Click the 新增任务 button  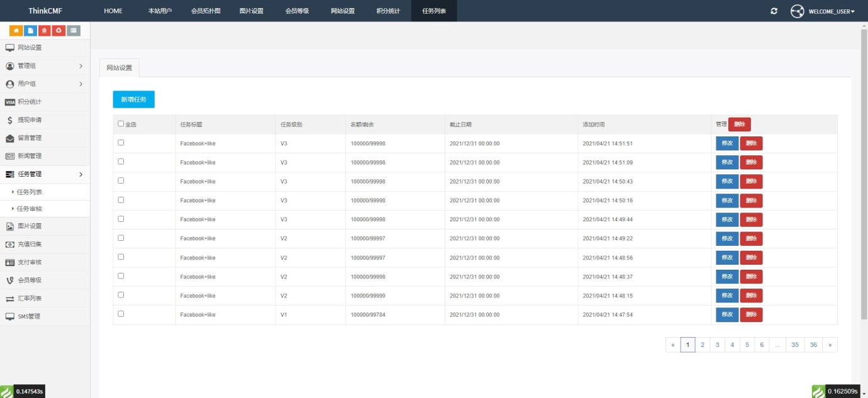coord(133,99)
